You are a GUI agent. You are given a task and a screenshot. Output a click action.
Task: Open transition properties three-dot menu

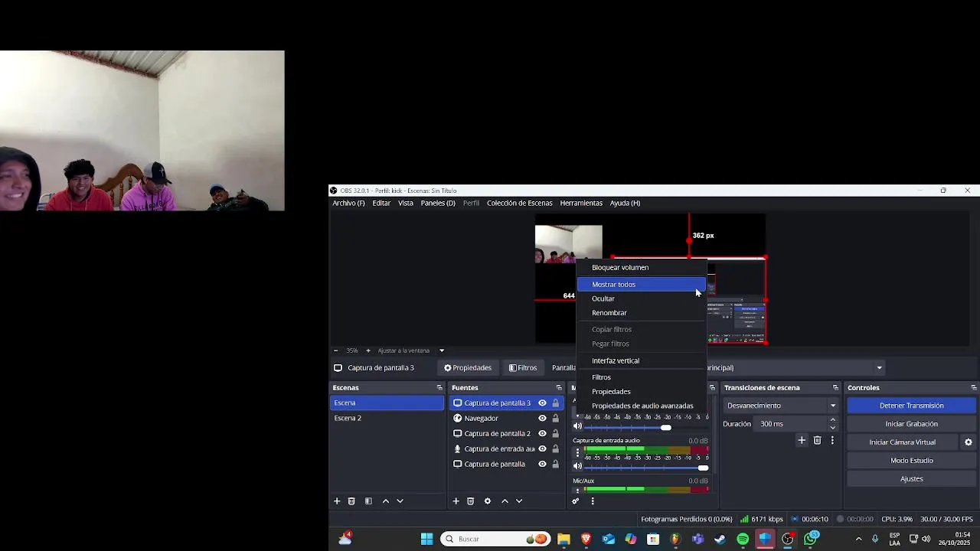click(832, 440)
